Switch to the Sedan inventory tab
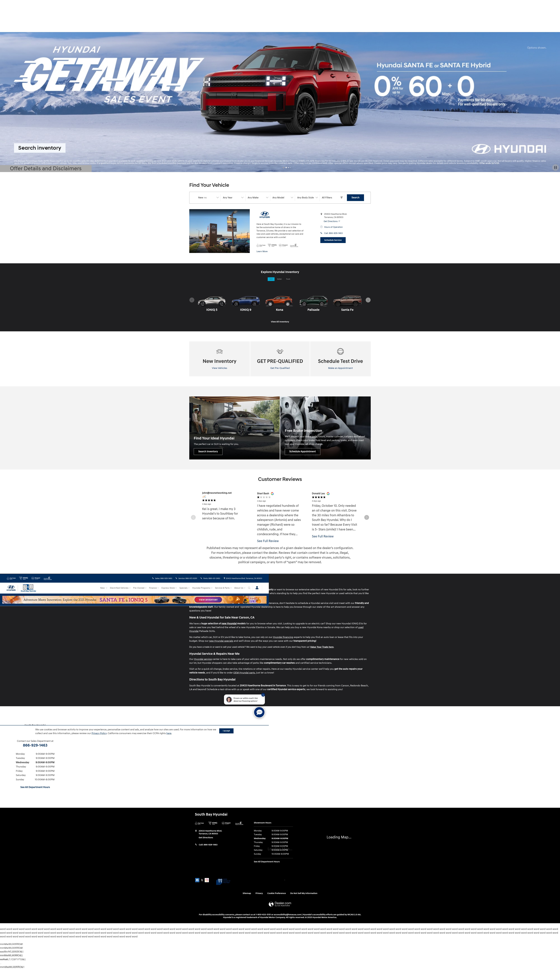The image size is (560, 969). pos(279,279)
